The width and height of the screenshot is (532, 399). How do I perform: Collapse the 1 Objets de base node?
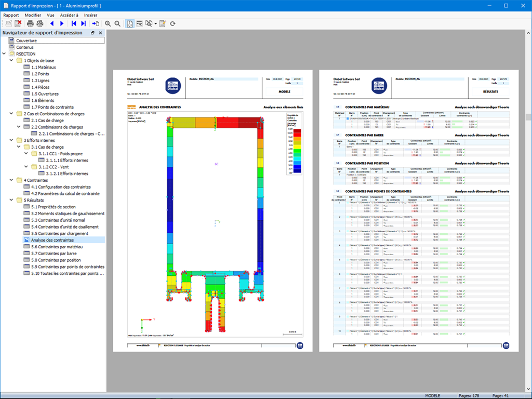click(x=11, y=60)
